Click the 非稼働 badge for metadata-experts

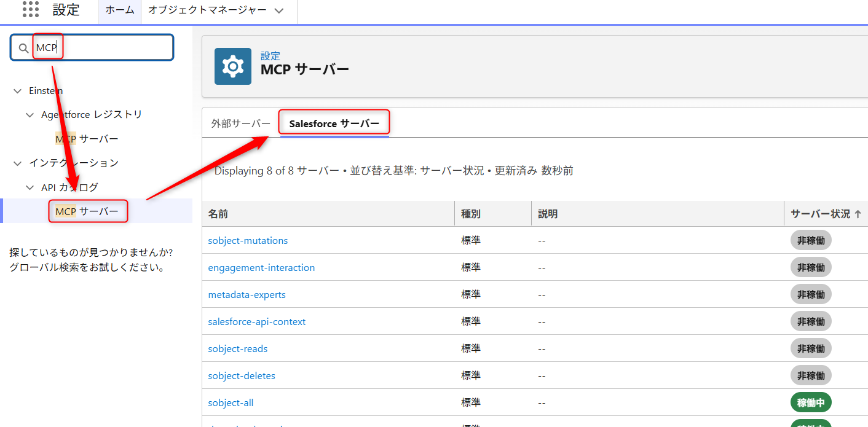[x=811, y=294]
